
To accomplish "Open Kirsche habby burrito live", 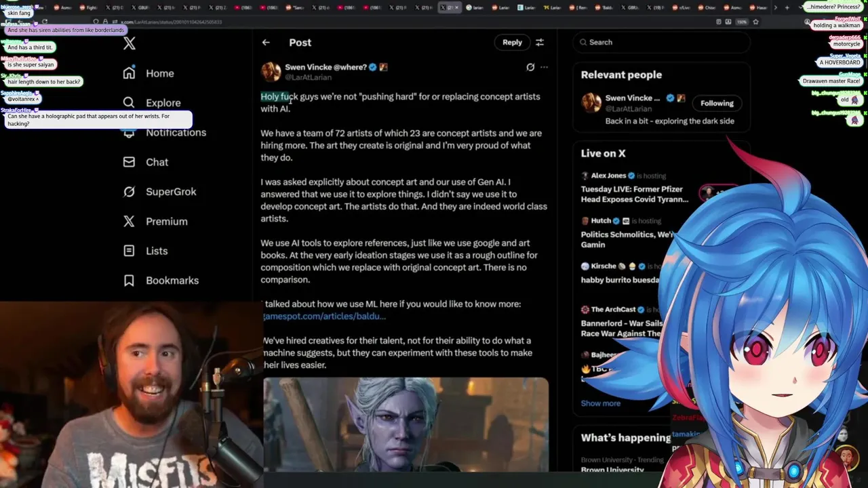I will tap(620, 273).
